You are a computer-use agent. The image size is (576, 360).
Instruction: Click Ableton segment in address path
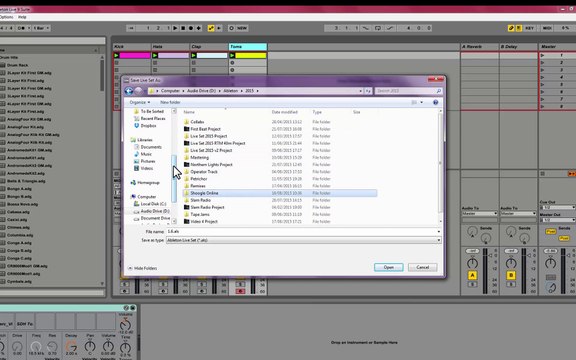click(x=230, y=91)
